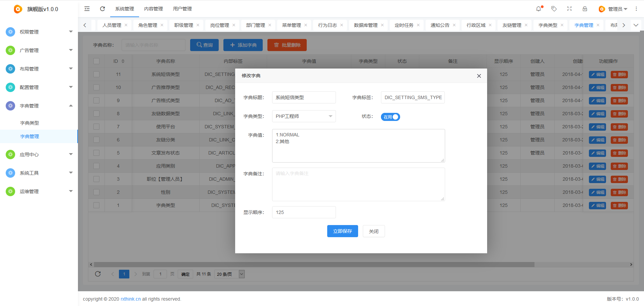Viewport: 644px width, 306px height.
Task: Focus the 字典标题 input field
Action: click(304, 97)
